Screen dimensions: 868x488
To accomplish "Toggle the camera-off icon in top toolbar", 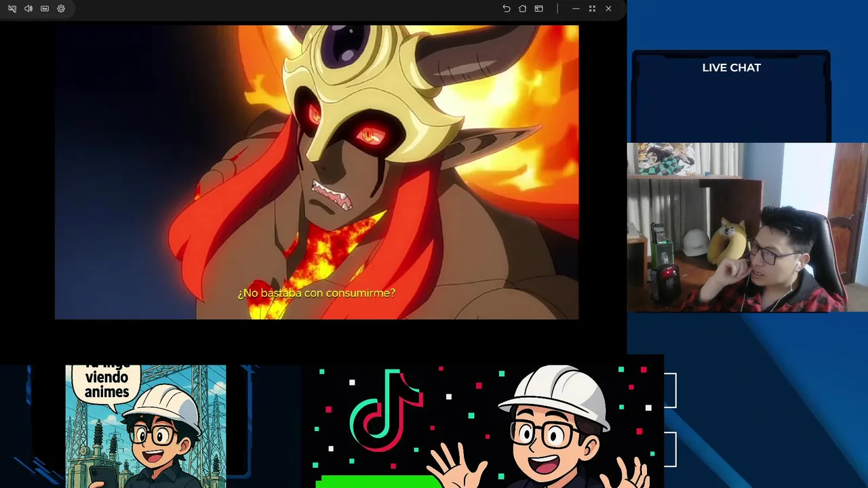I will coord(12,9).
